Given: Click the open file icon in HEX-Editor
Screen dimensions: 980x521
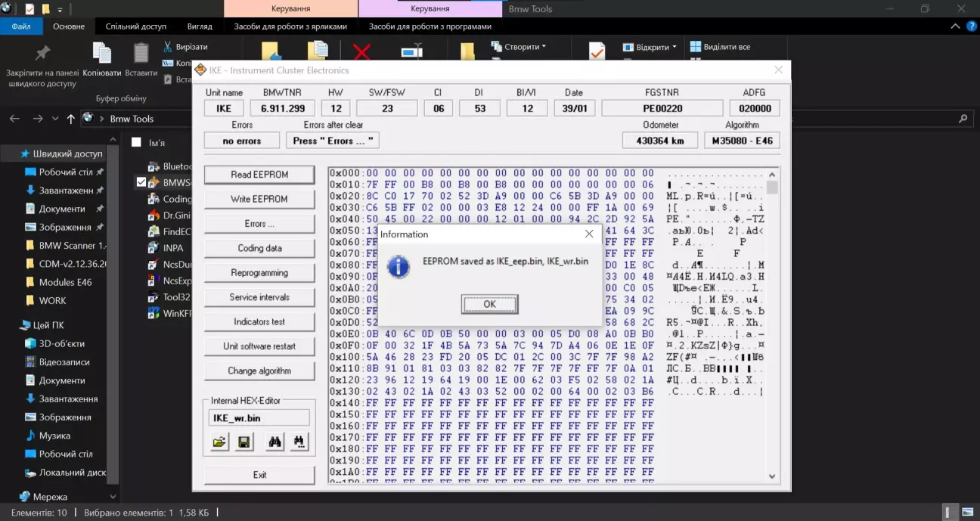Looking at the screenshot, I should [x=219, y=442].
